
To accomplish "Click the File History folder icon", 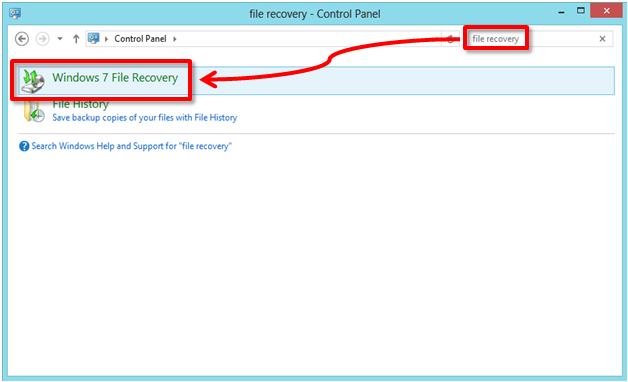I will (x=34, y=111).
